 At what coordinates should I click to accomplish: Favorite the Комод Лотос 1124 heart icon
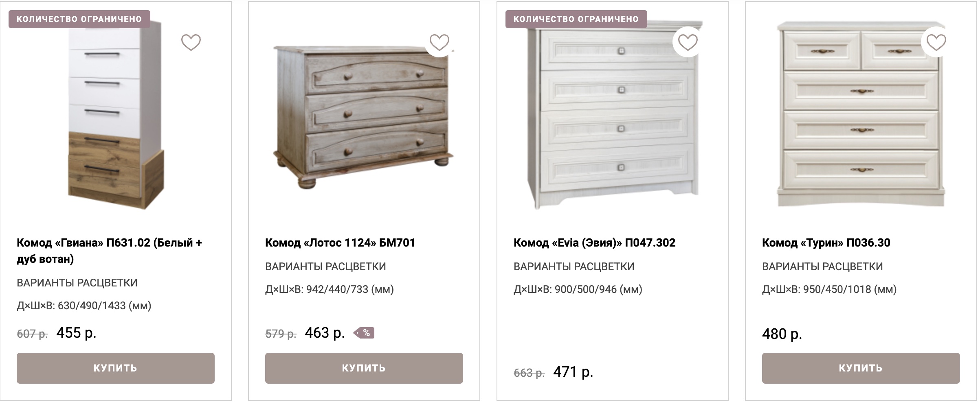click(439, 42)
